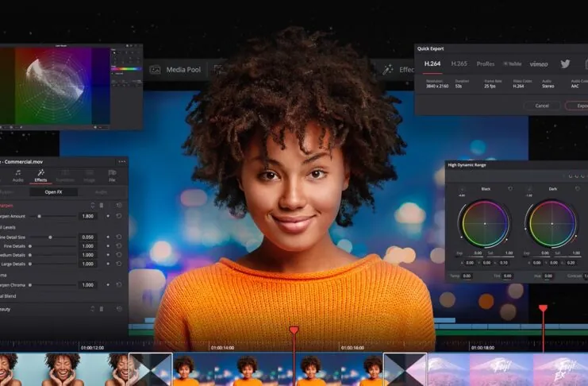Click the Fine Details value field

pos(88,246)
